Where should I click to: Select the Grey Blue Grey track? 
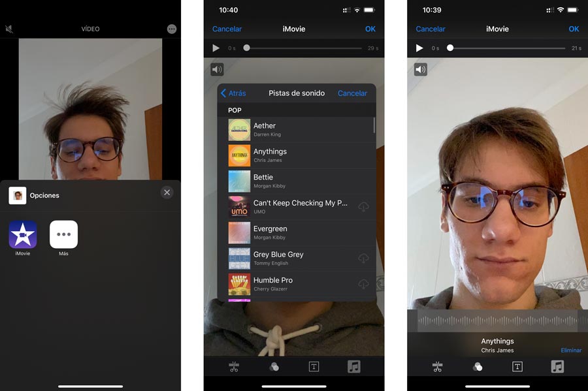297,258
